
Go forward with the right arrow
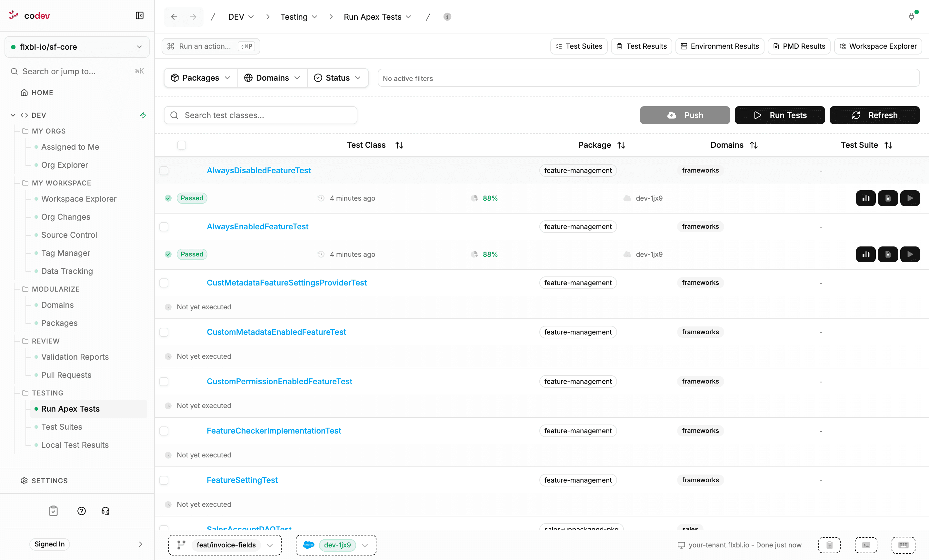(193, 16)
